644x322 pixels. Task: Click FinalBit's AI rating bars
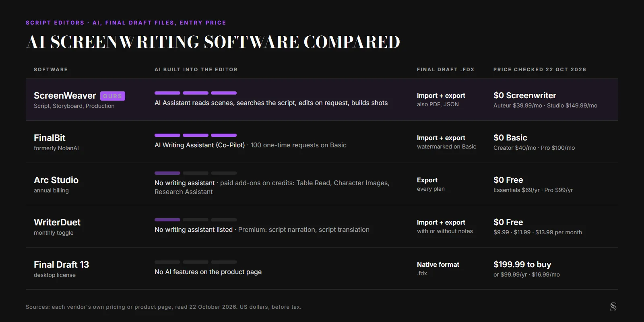click(196, 135)
